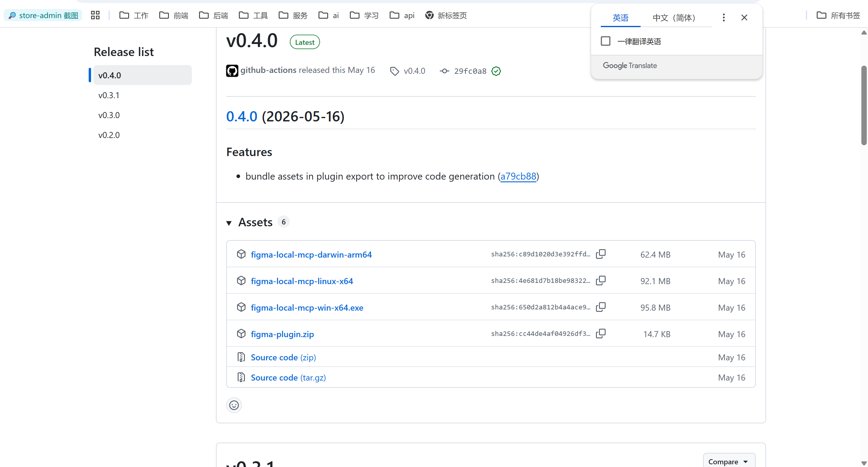Open the Compare dropdown
This screenshot has width=868, height=467.
729,461
